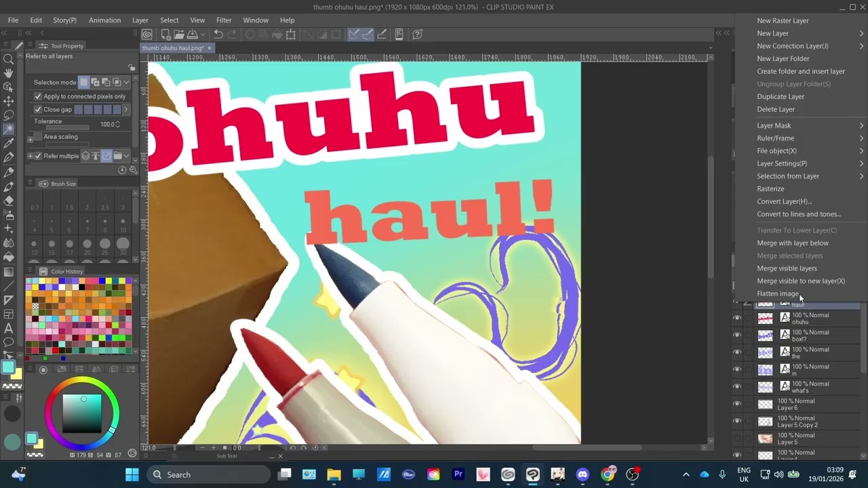868x488 pixels.
Task: Click the CLIP STUDIO launcher icon
Action: pyautogui.click(x=146, y=35)
